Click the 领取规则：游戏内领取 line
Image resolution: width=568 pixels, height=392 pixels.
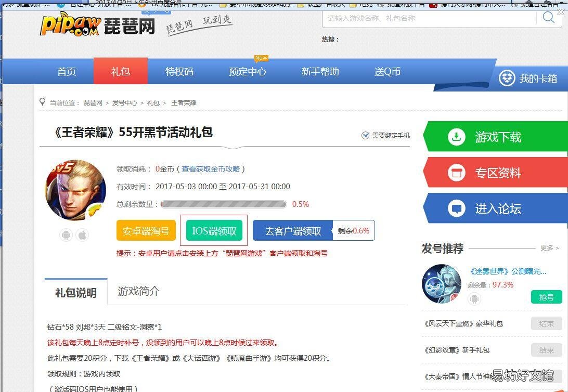click(x=84, y=374)
